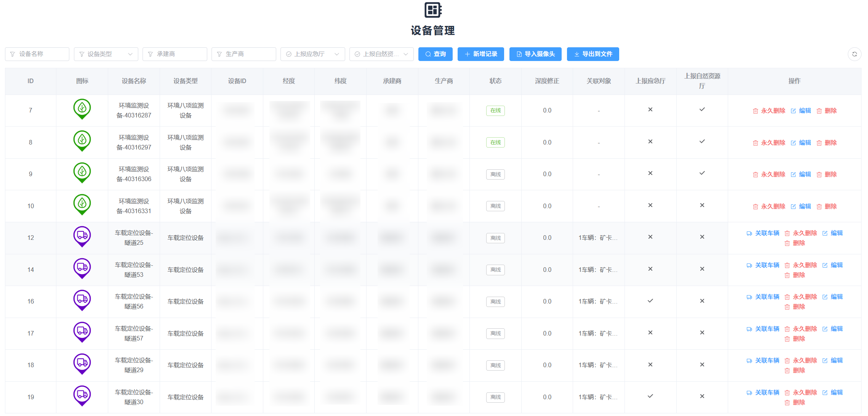Viewport: 868px width, 416px height.
Task: Click the 设备名称 column header
Action: 134,81
